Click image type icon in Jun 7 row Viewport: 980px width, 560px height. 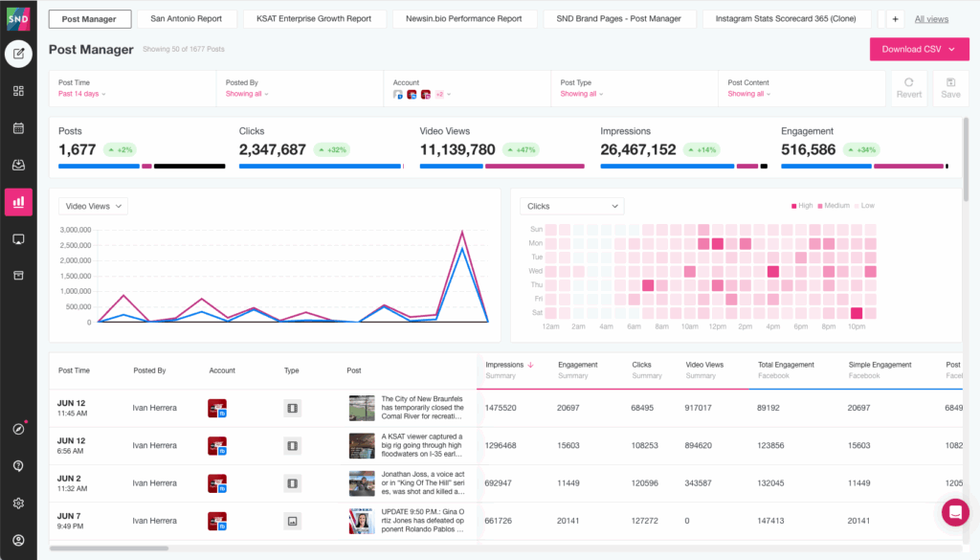click(x=292, y=521)
